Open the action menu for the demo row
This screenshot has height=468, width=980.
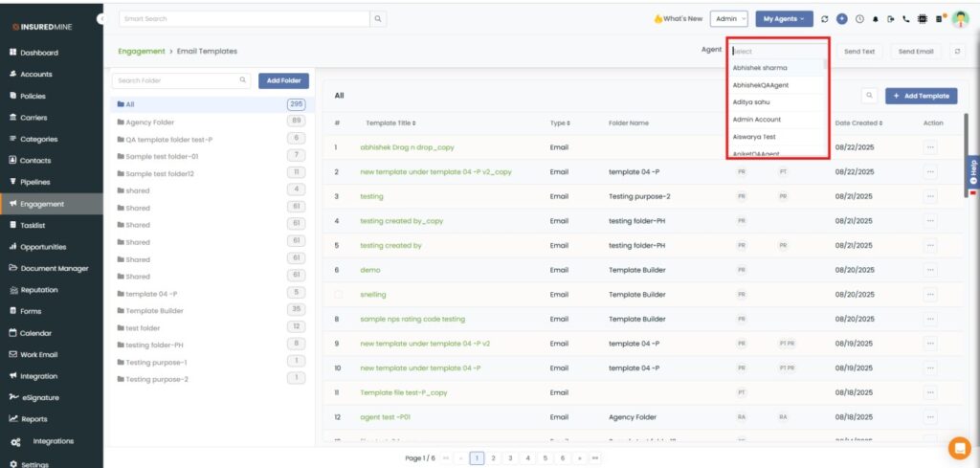pyautogui.click(x=930, y=270)
